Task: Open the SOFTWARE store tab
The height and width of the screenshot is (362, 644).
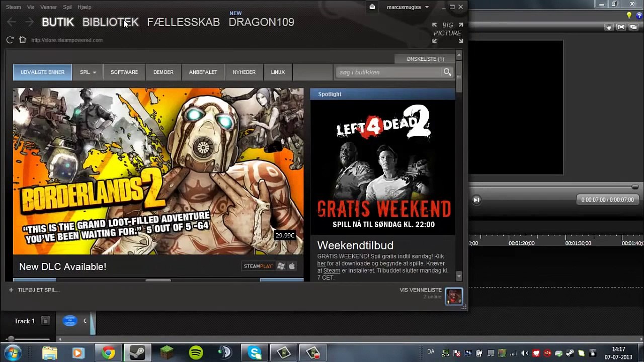Action: (x=124, y=72)
